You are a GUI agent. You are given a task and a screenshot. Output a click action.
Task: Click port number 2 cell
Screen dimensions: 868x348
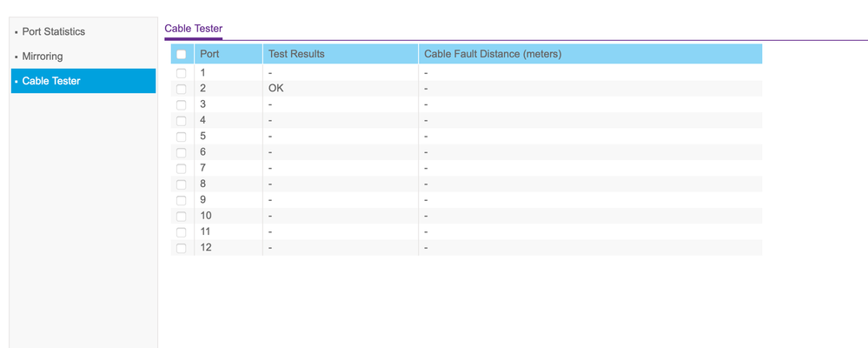(228, 89)
